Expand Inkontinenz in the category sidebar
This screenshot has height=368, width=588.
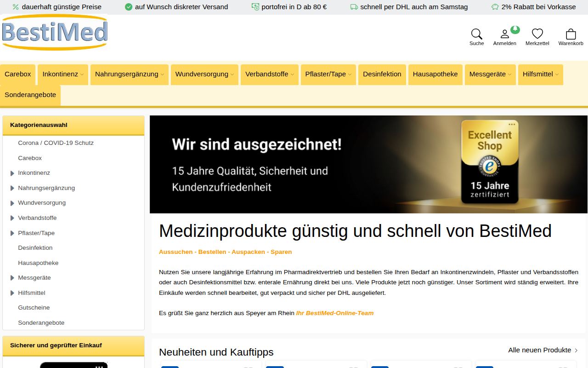12,173
